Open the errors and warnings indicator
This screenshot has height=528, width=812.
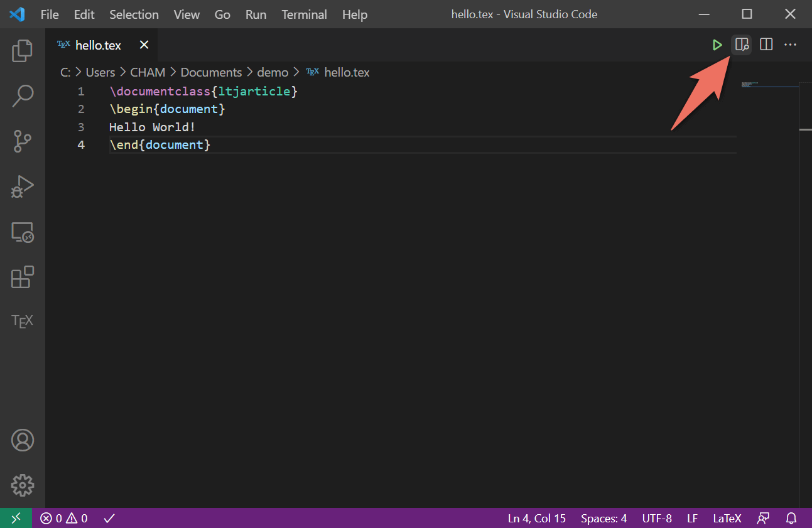[x=64, y=519]
